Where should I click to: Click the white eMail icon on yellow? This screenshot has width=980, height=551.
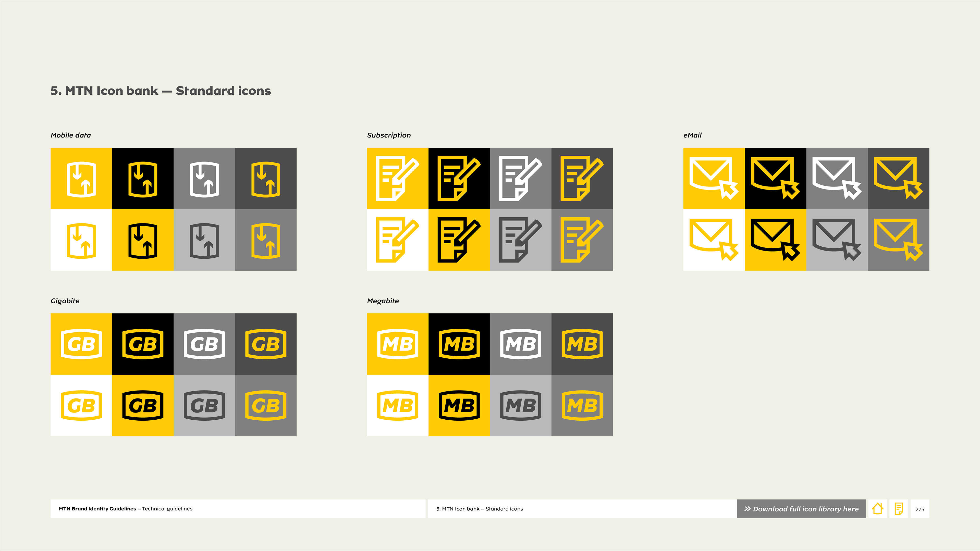pos(714,178)
